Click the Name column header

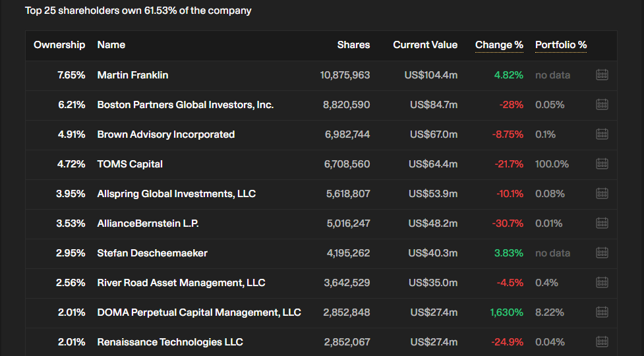click(111, 45)
